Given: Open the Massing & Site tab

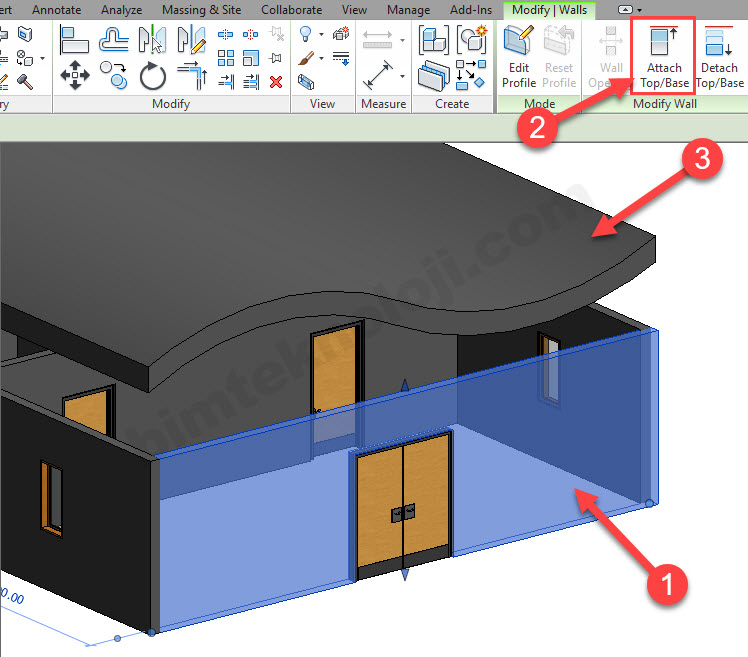Looking at the screenshot, I should click(204, 10).
